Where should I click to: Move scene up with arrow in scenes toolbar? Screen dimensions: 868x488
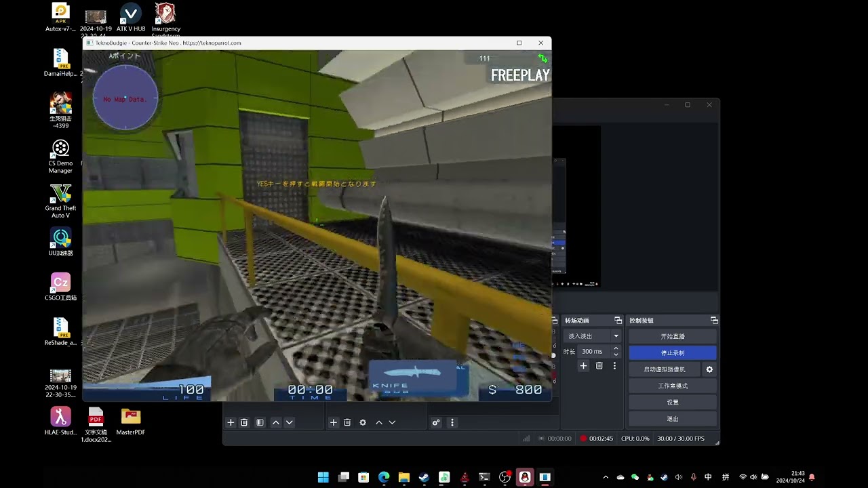click(276, 422)
